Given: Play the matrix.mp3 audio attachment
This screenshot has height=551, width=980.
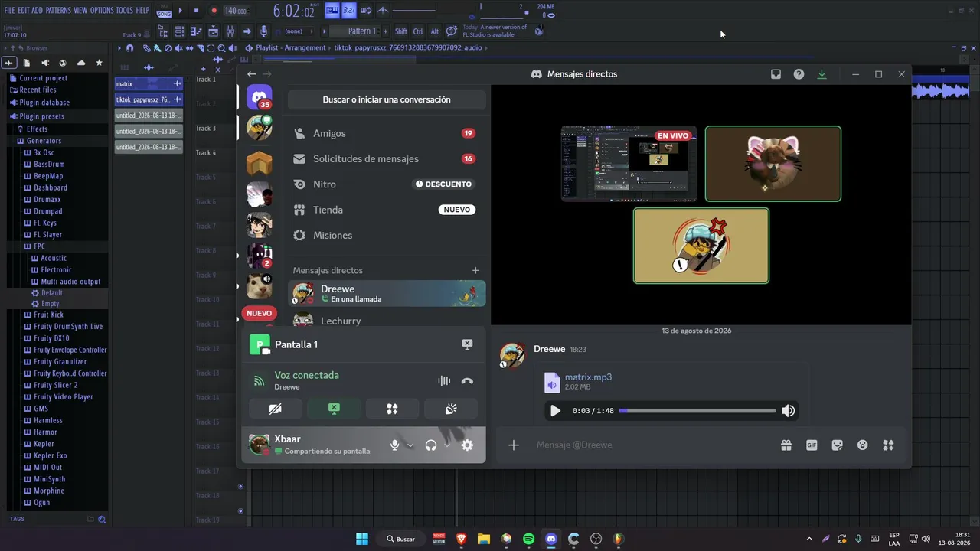Looking at the screenshot, I should 555,411.
